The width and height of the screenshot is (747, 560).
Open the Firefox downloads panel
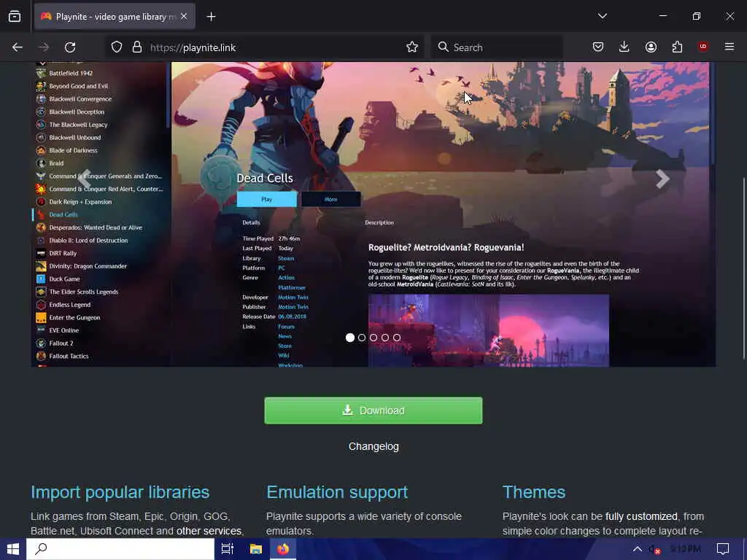[x=624, y=47]
